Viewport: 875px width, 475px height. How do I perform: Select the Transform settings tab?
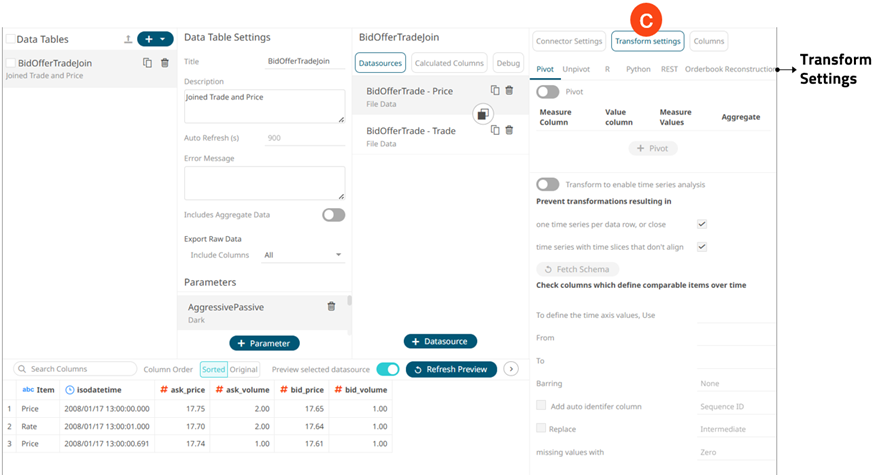tap(647, 41)
